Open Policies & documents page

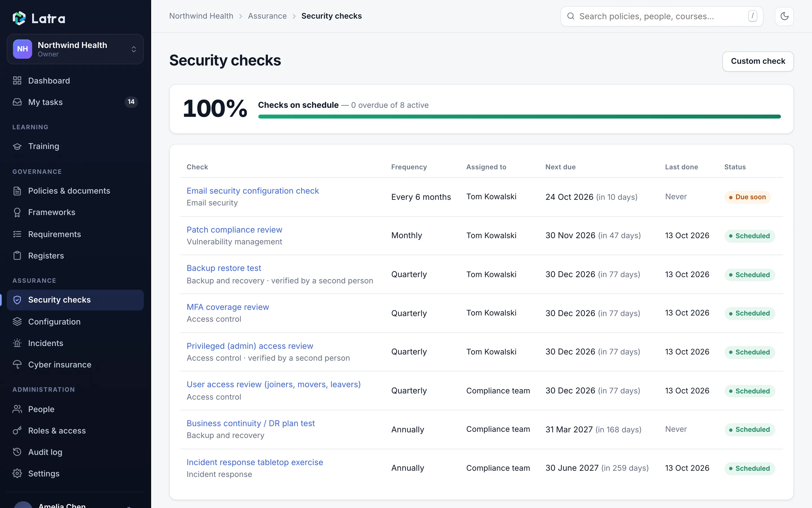pyautogui.click(x=75, y=191)
